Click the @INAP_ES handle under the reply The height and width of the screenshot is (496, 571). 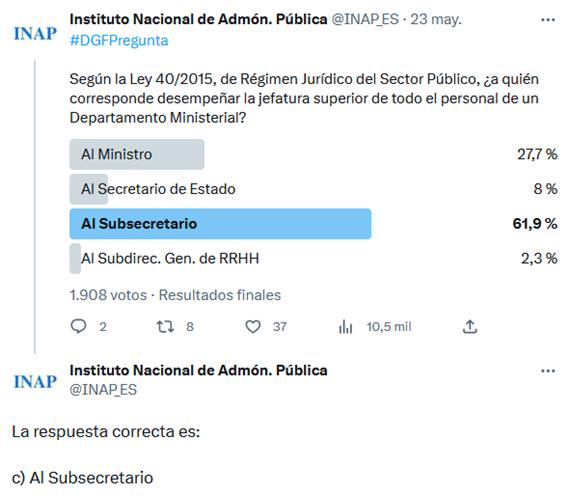103,390
